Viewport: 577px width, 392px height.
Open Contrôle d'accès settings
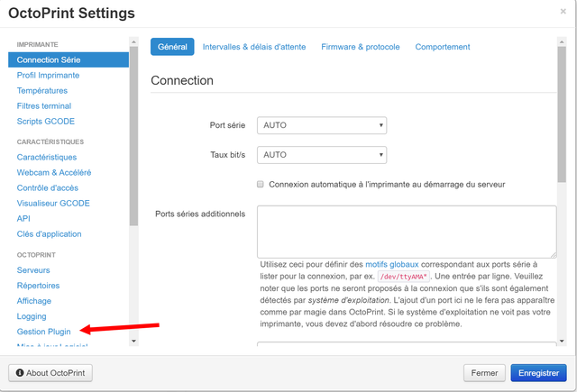coord(48,188)
